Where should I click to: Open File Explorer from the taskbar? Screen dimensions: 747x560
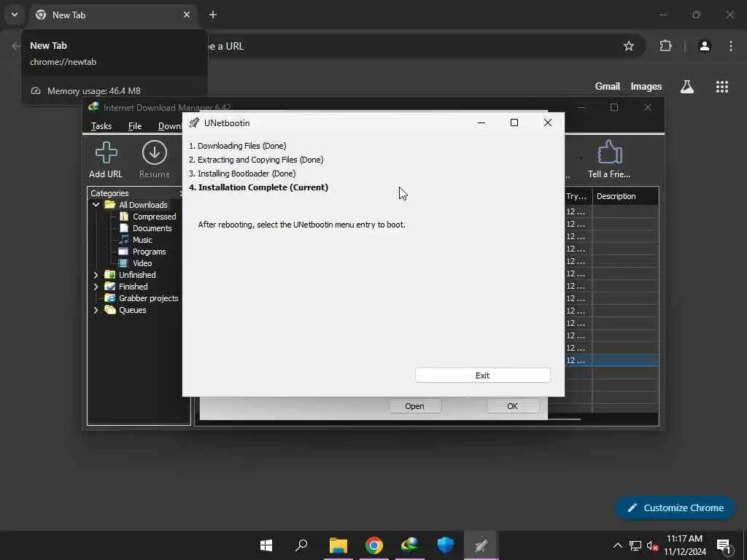click(x=338, y=545)
